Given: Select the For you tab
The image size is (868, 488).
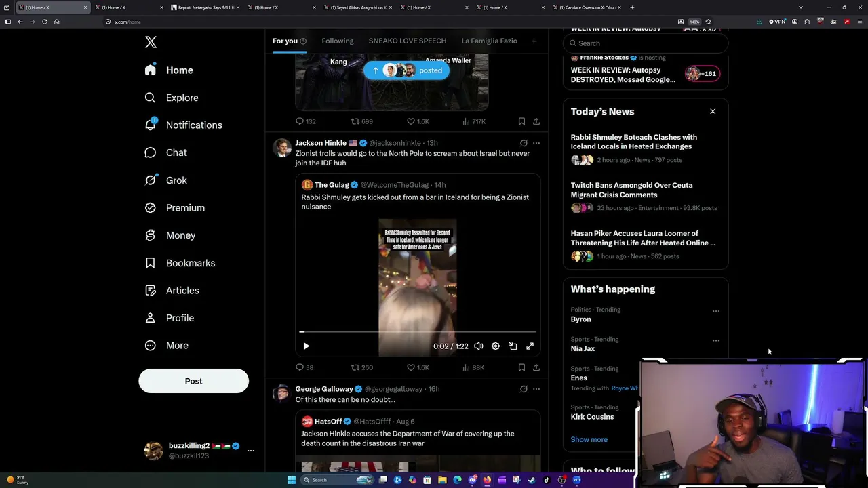Looking at the screenshot, I should 290,41.
